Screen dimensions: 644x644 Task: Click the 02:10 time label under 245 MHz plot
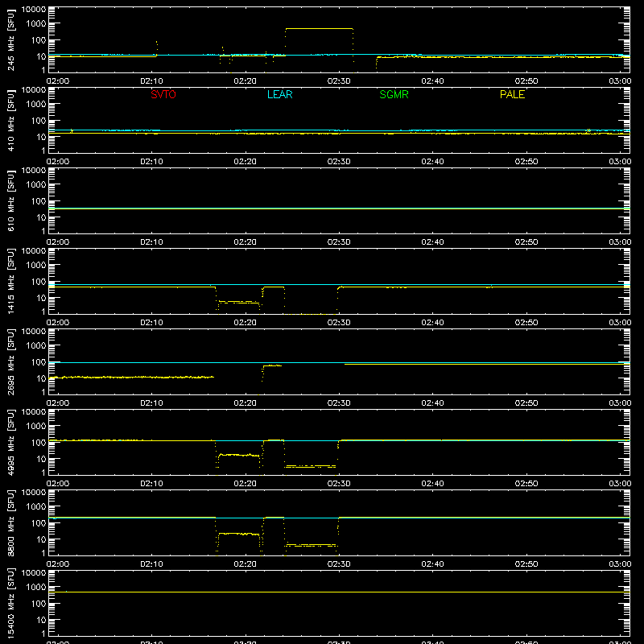pyautogui.click(x=151, y=81)
